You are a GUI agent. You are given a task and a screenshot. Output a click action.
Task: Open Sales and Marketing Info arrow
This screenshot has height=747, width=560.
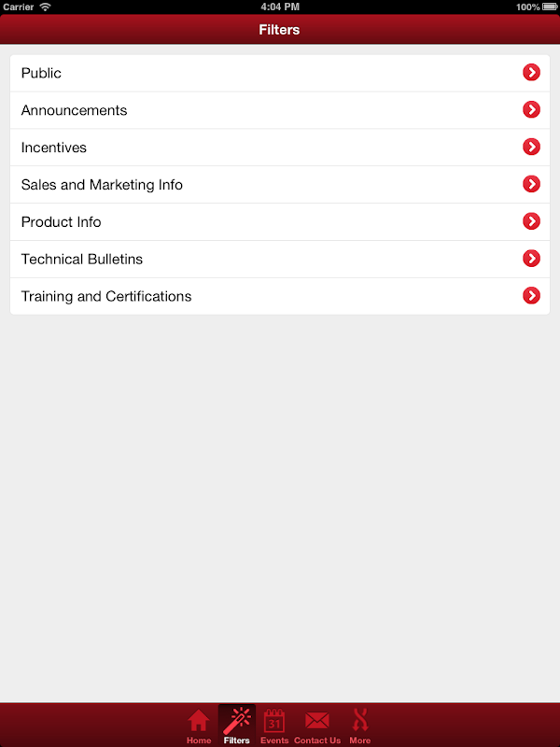(531, 185)
